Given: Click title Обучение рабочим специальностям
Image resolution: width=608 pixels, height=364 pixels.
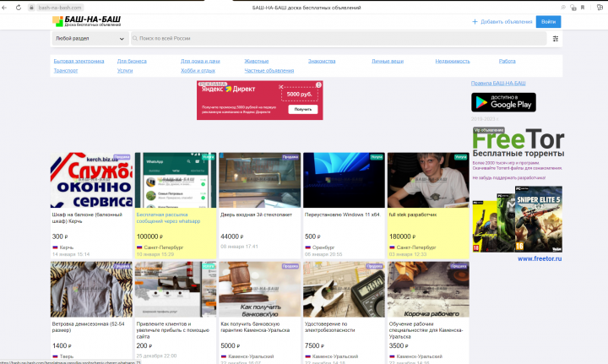Looking at the screenshot, I should (426, 330).
